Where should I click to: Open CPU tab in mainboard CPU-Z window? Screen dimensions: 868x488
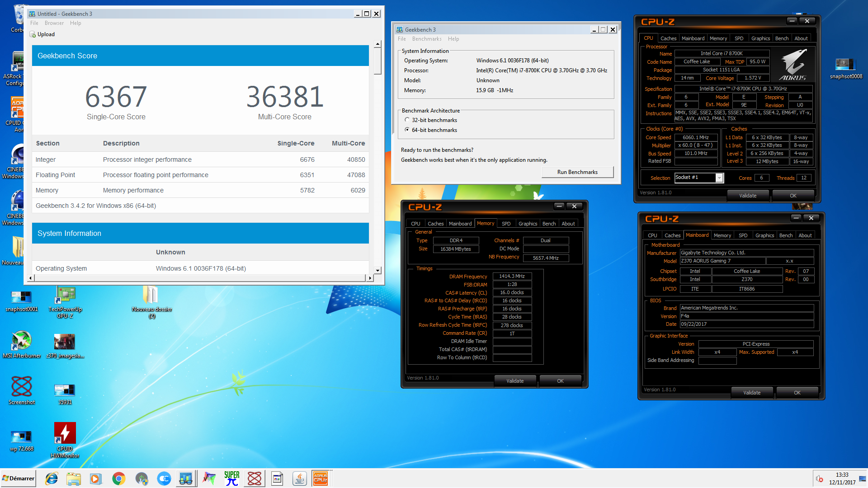coord(652,235)
